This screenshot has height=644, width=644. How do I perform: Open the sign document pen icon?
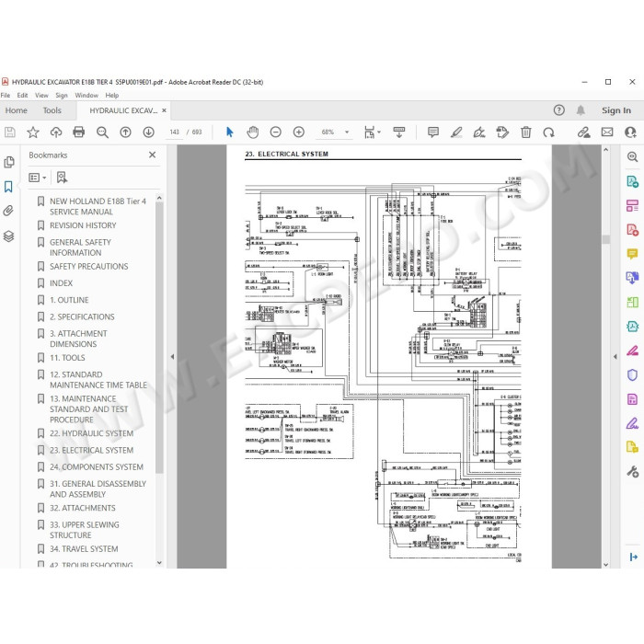[479, 132]
